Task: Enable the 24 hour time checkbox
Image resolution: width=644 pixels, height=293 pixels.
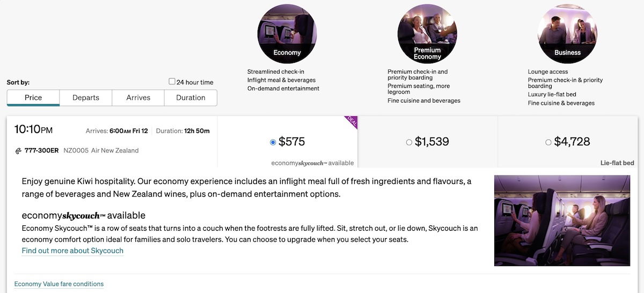Action: [x=172, y=82]
